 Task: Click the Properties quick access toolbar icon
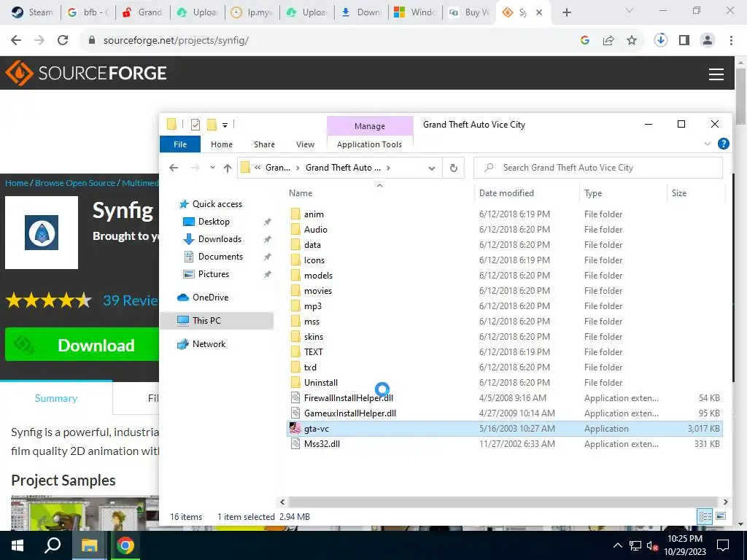(x=196, y=125)
